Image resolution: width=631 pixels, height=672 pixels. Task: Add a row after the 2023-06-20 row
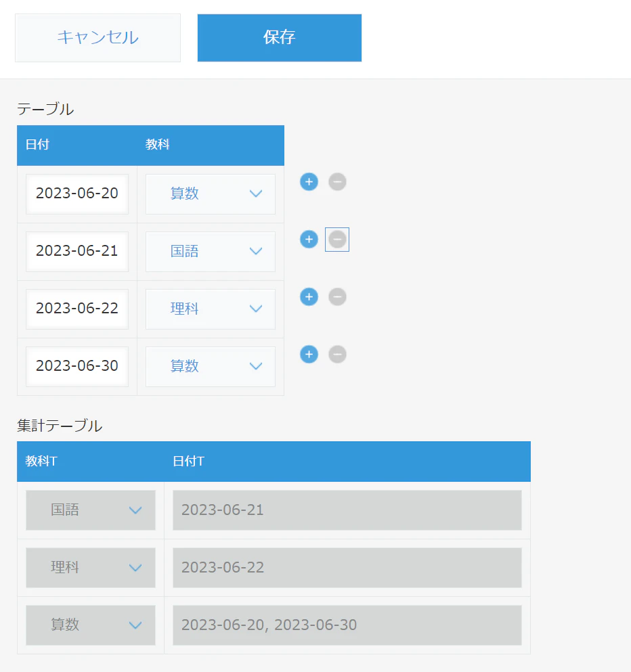coord(309,182)
